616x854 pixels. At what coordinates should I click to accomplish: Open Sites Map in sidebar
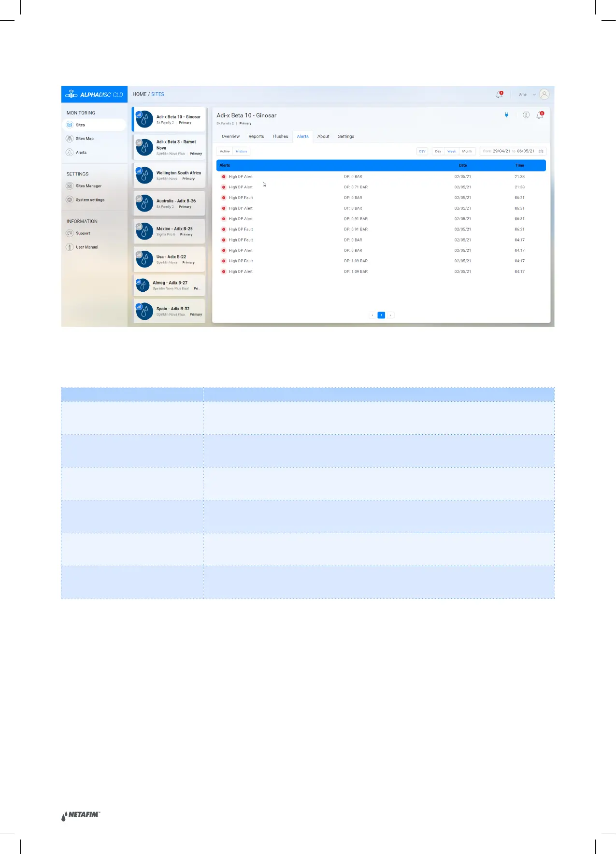tap(85, 139)
